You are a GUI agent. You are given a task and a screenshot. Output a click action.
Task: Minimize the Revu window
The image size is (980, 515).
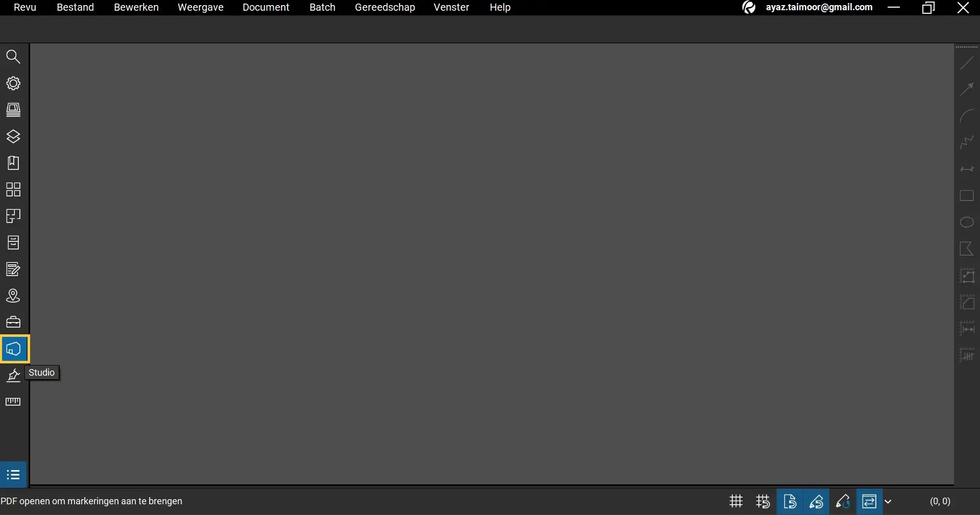click(x=894, y=7)
